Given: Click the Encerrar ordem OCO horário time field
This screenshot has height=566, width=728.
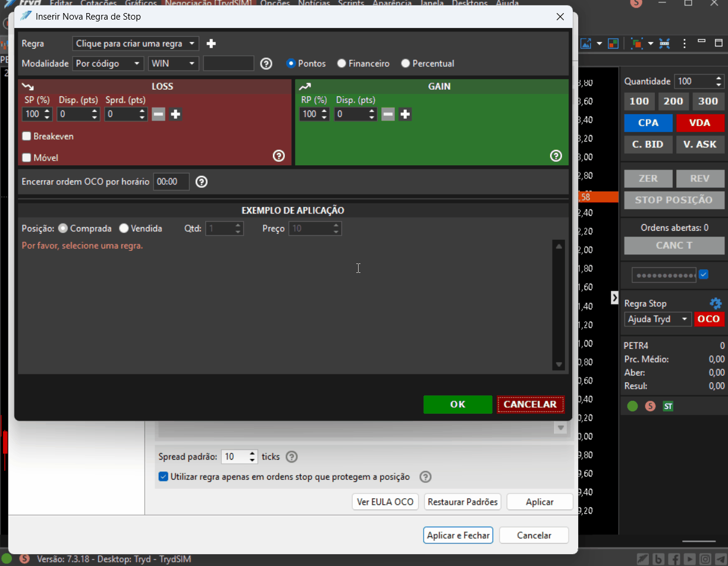Looking at the screenshot, I should point(171,182).
